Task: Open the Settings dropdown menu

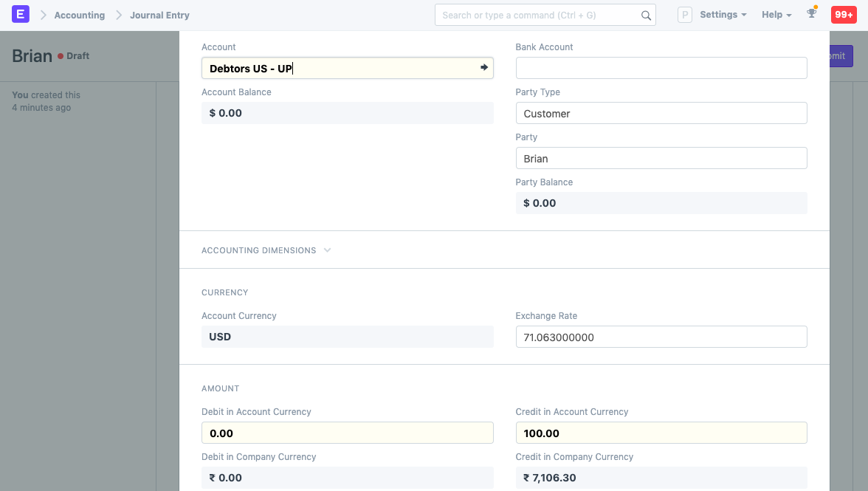Action: [x=723, y=15]
